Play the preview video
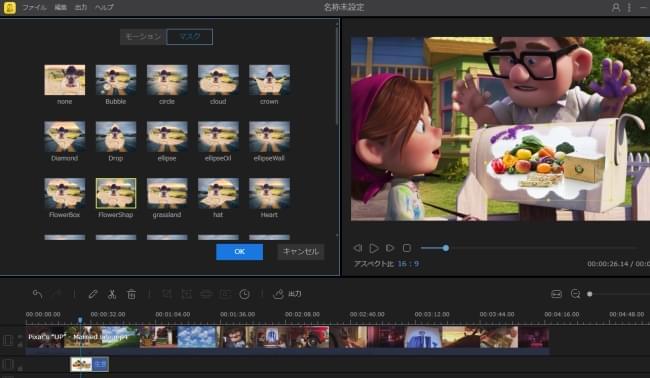 click(374, 248)
